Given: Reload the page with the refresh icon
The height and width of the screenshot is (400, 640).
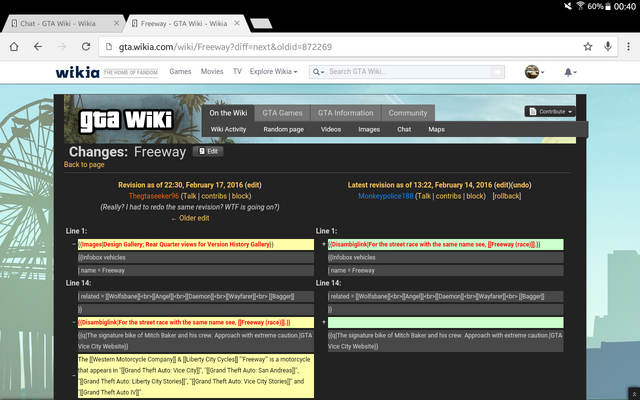Looking at the screenshot, I should (86, 47).
